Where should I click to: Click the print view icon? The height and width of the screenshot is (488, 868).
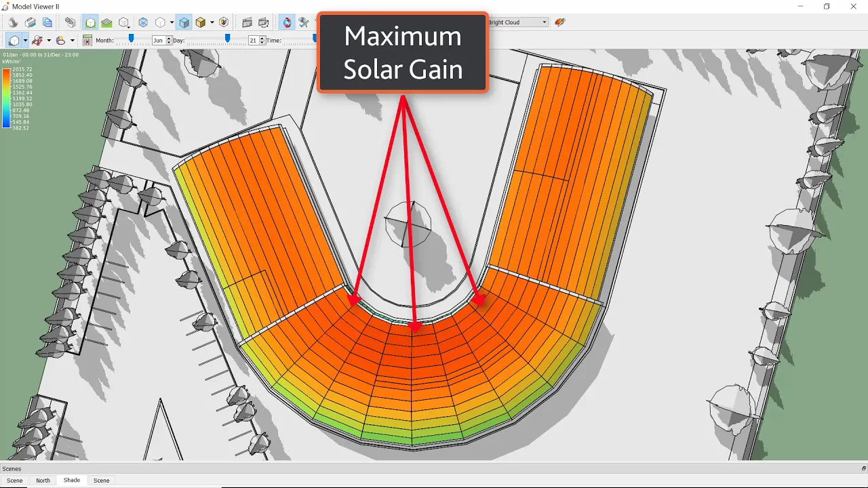[31, 22]
